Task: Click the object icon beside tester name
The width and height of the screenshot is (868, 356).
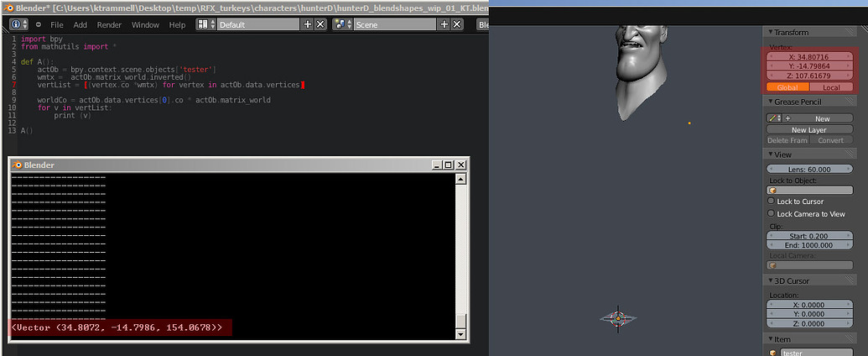Action: (773, 353)
